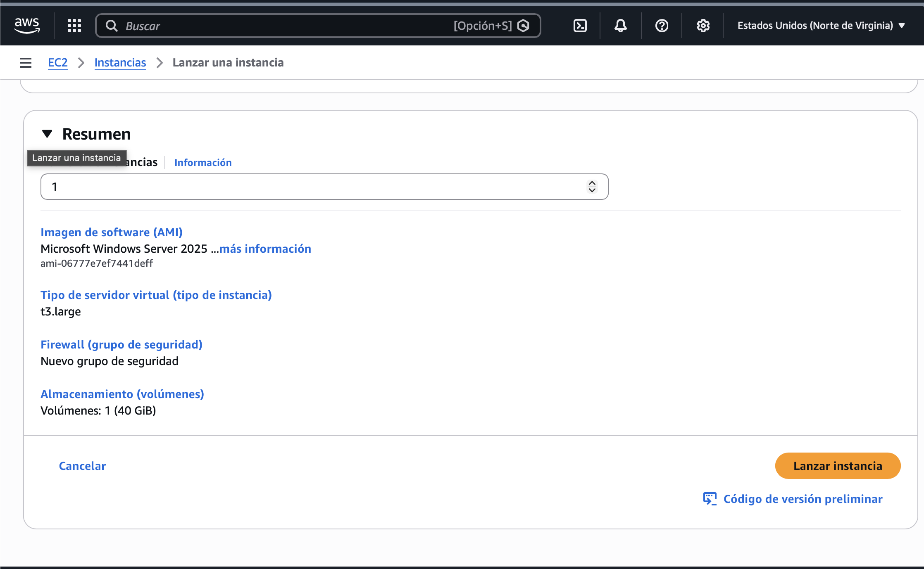The image size is (924, 569).
Task: Click the preview code icon
Action: point(710,499)
